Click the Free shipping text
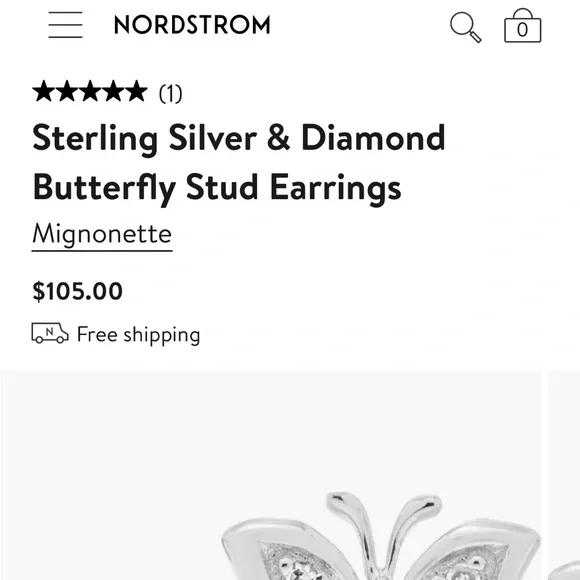 pos(139,335)
